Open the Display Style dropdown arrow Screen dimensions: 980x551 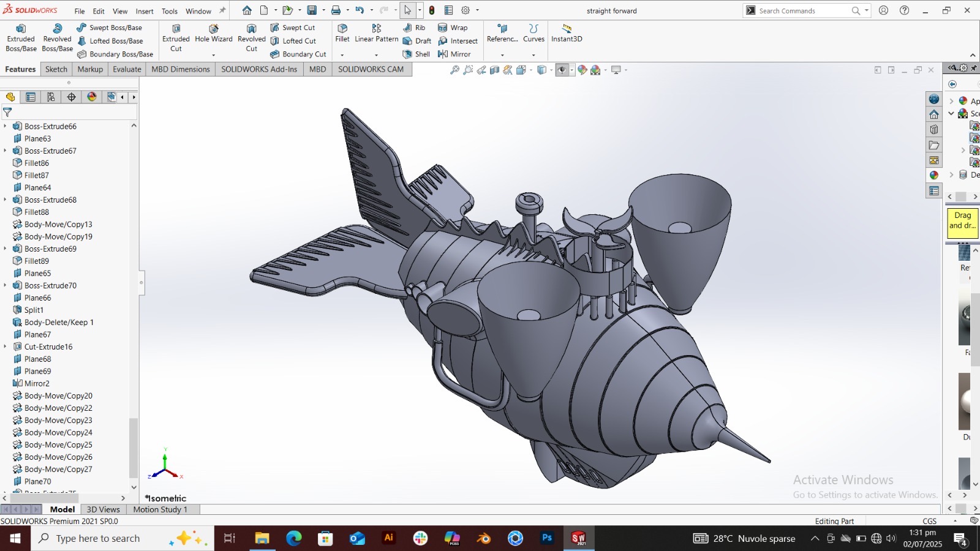pos(551,70)
